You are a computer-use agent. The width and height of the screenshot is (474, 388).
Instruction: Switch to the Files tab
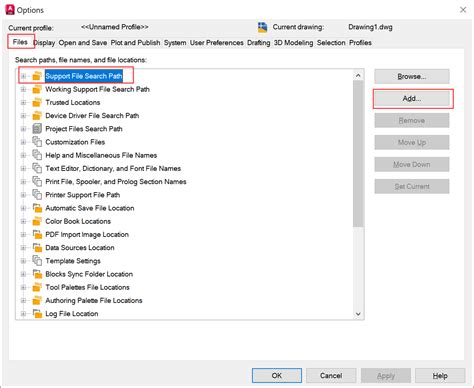tap(20, 42)
